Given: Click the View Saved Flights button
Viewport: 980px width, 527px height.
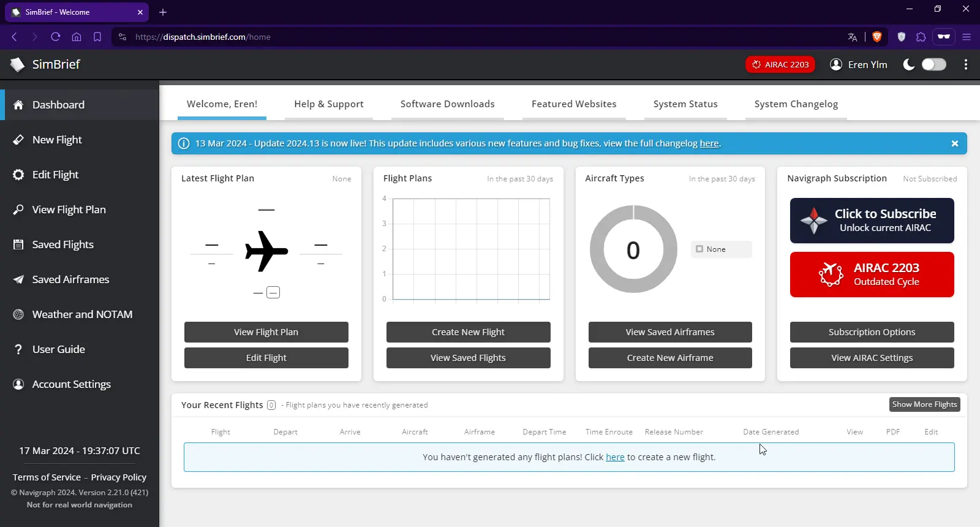Looking at the screenshot, I should [469, 358].
